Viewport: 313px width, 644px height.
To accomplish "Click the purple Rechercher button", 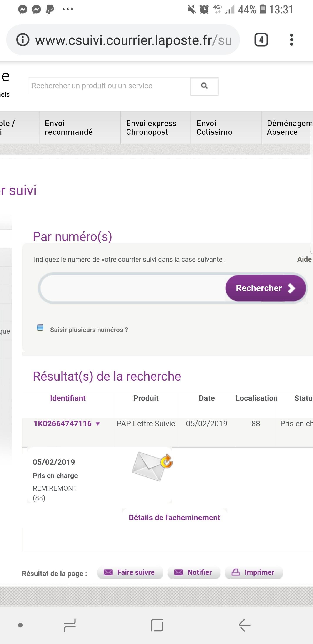I will [x=266, y=288].
